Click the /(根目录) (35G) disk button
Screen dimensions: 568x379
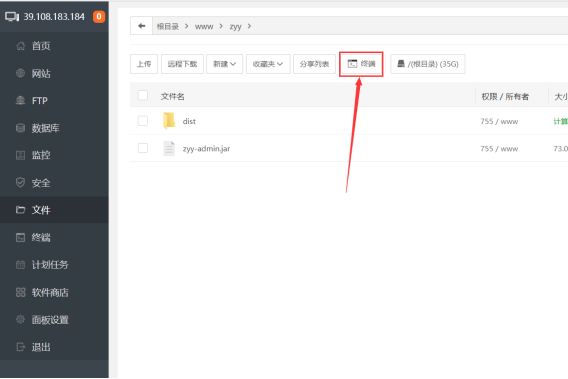(428, 64)
